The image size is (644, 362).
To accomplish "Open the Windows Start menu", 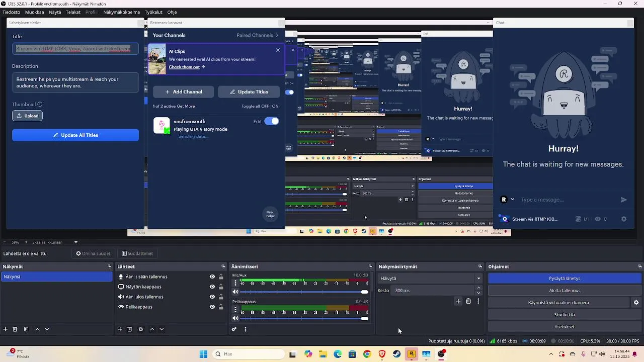I will pos(203,354).
